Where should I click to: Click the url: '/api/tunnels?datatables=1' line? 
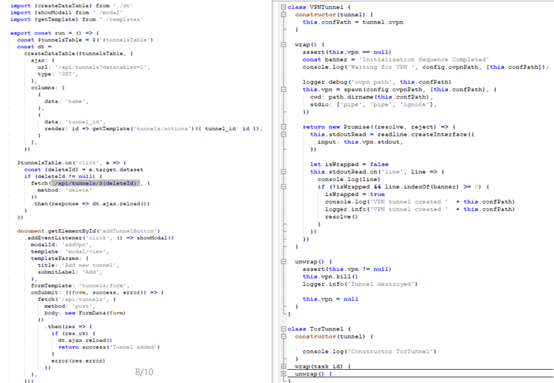94,67
